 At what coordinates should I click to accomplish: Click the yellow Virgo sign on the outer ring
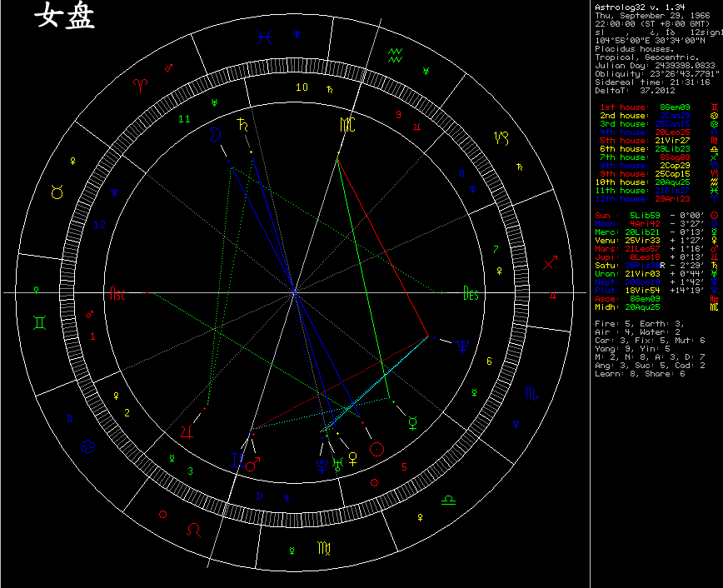(x=322, y=548)
